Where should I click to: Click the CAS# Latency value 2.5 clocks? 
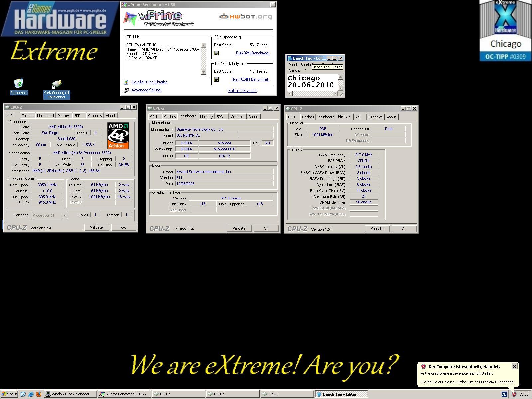[364, 167]
